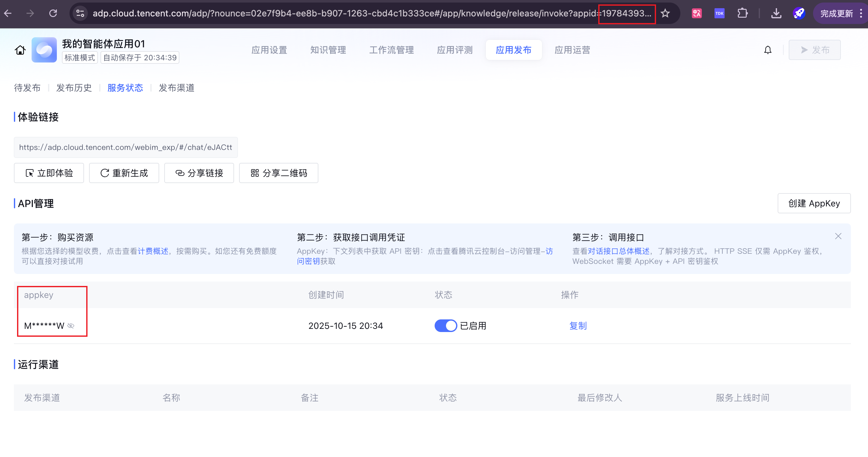
Task: View site information in address bar
Action: 80,14
